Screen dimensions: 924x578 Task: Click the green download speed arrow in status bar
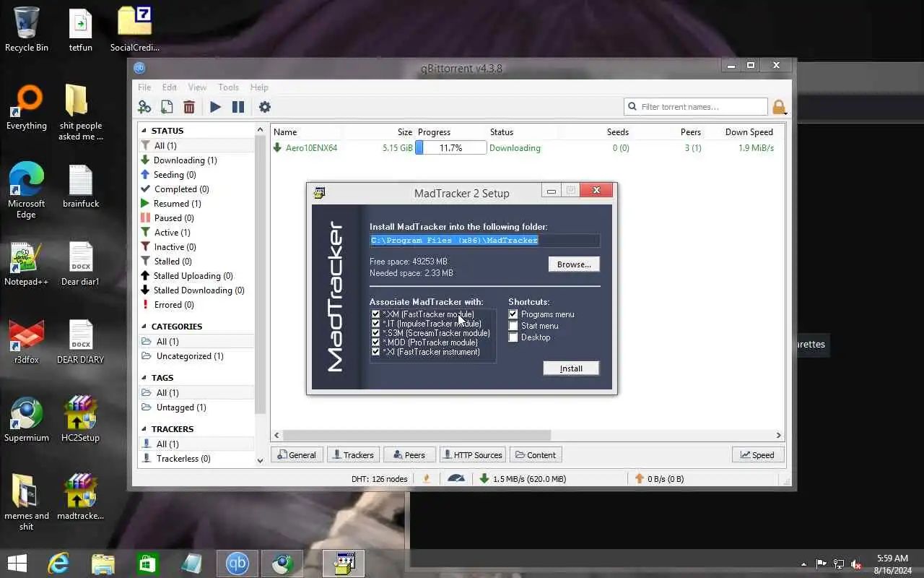pyautogui.click(x=484, y=478)
